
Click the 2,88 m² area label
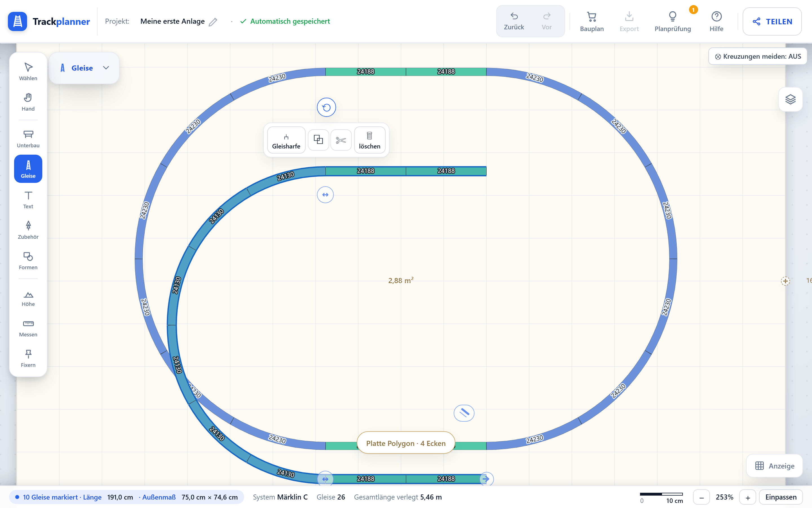coord(401,281)
